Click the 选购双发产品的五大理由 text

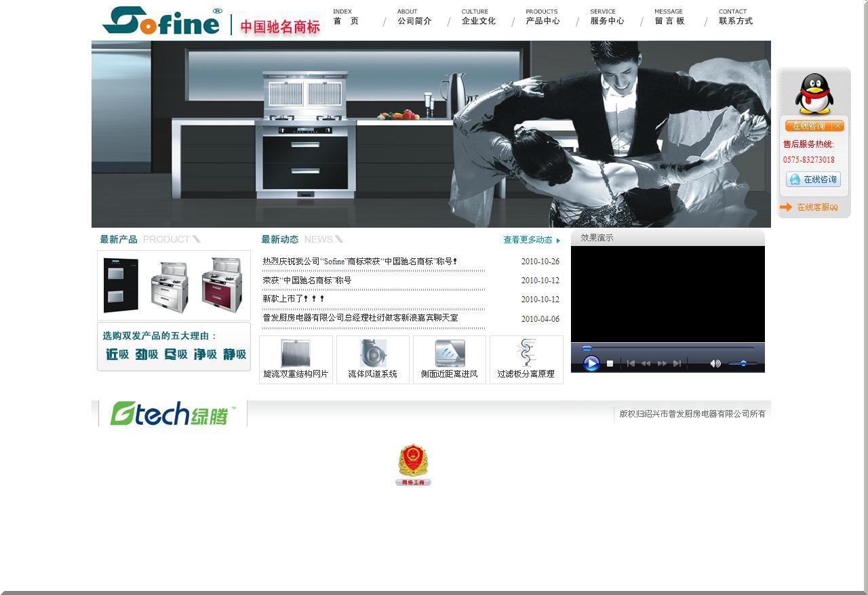coord(159,336)
